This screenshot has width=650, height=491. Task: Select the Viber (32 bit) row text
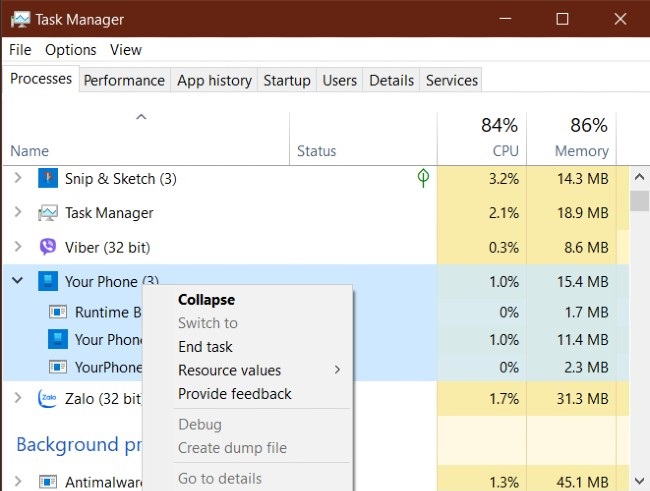click(107, 248)
